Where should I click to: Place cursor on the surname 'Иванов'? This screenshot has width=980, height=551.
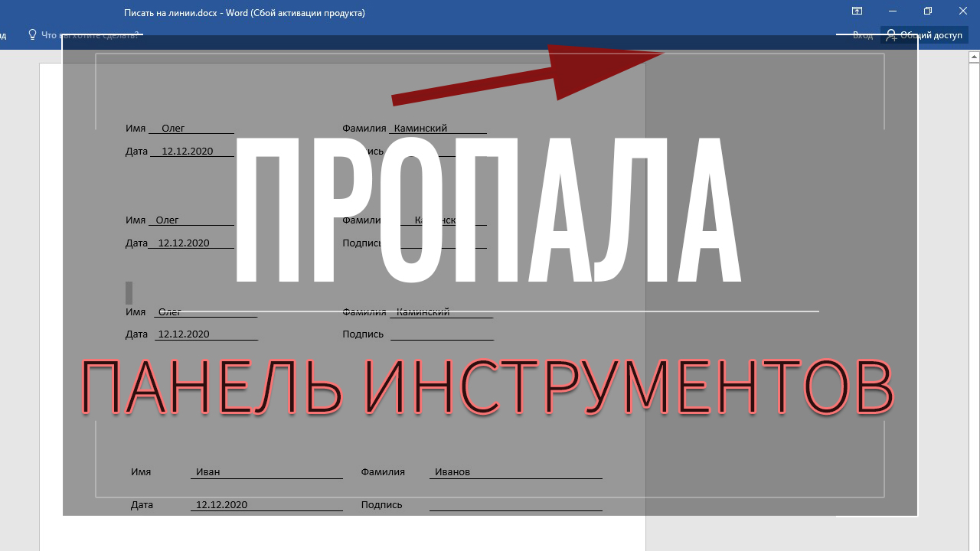tap(452, 471)
